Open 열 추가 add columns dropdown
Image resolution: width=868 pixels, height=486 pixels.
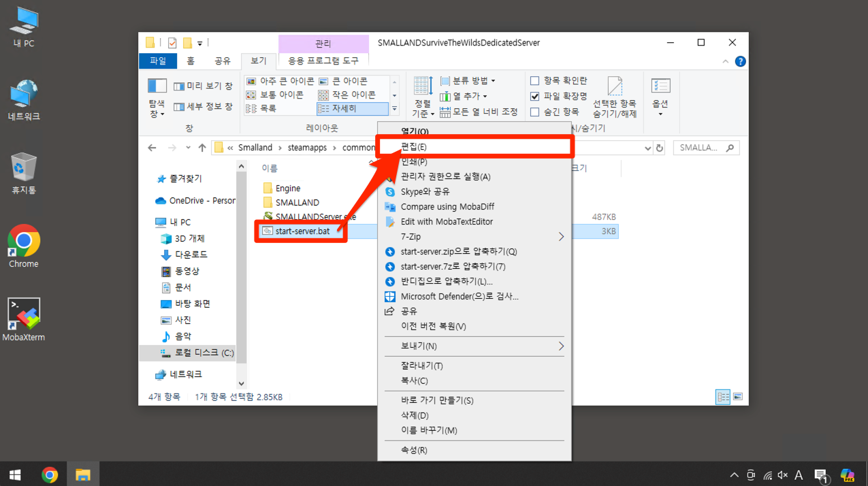[464, 97]
